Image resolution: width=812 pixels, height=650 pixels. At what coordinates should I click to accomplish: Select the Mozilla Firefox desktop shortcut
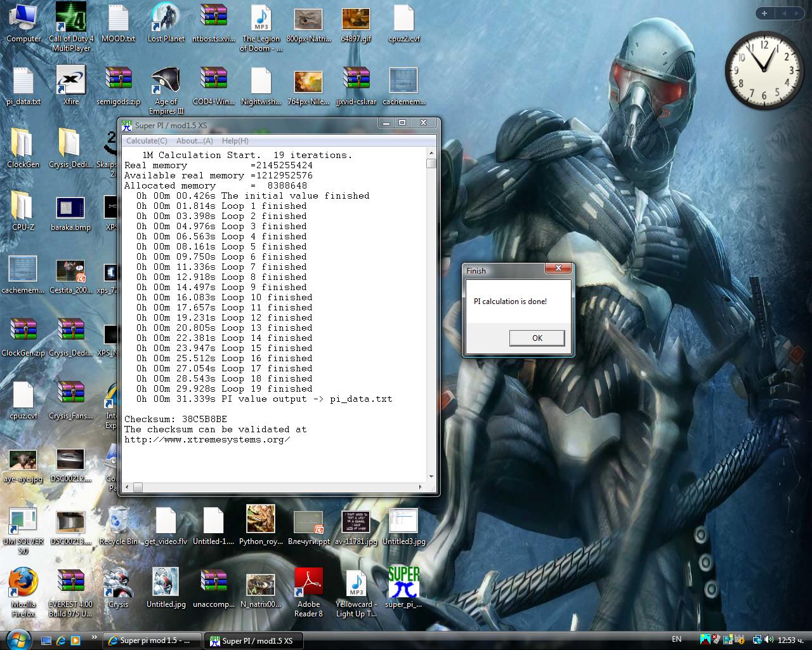(23, 592)
